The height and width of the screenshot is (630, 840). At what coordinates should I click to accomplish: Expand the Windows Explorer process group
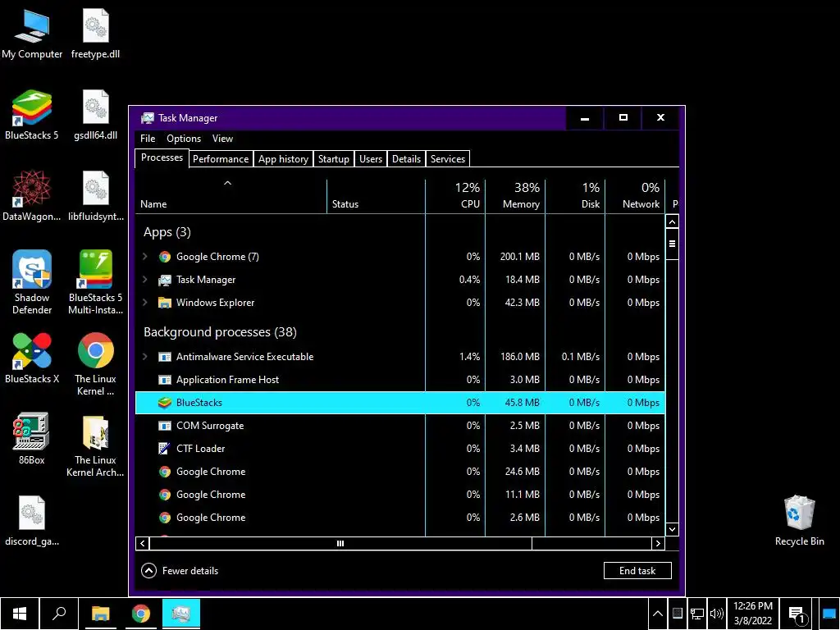(145, 303)
